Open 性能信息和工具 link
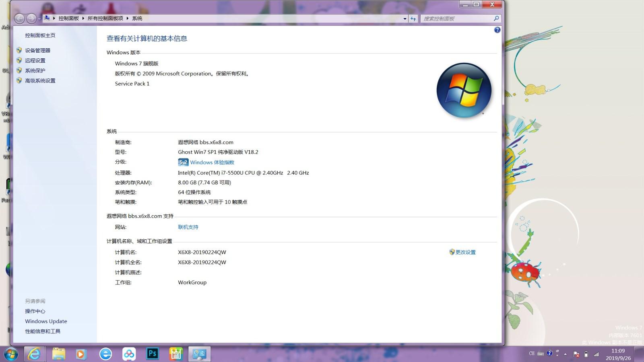The image size is (644, 362). (43, 331)
